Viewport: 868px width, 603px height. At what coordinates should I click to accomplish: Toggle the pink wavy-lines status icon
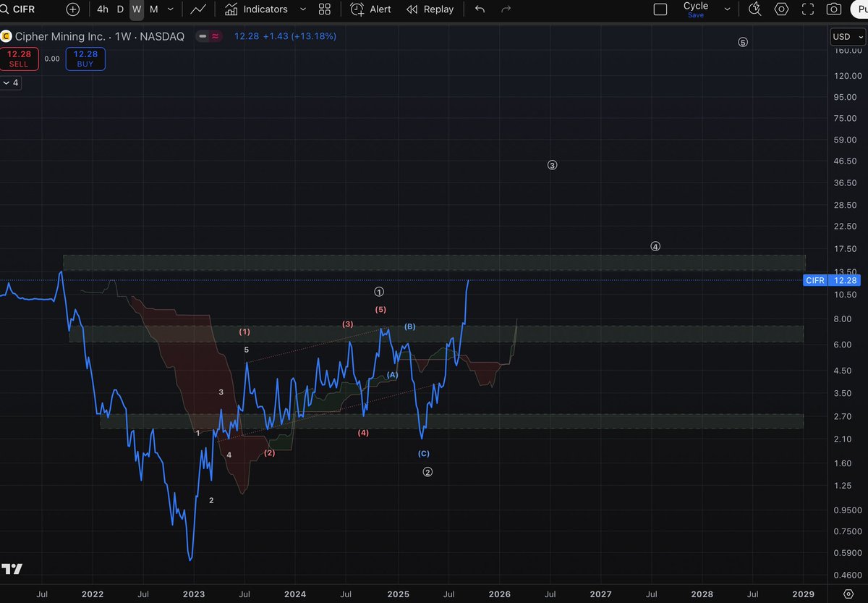tap(216, 36)
